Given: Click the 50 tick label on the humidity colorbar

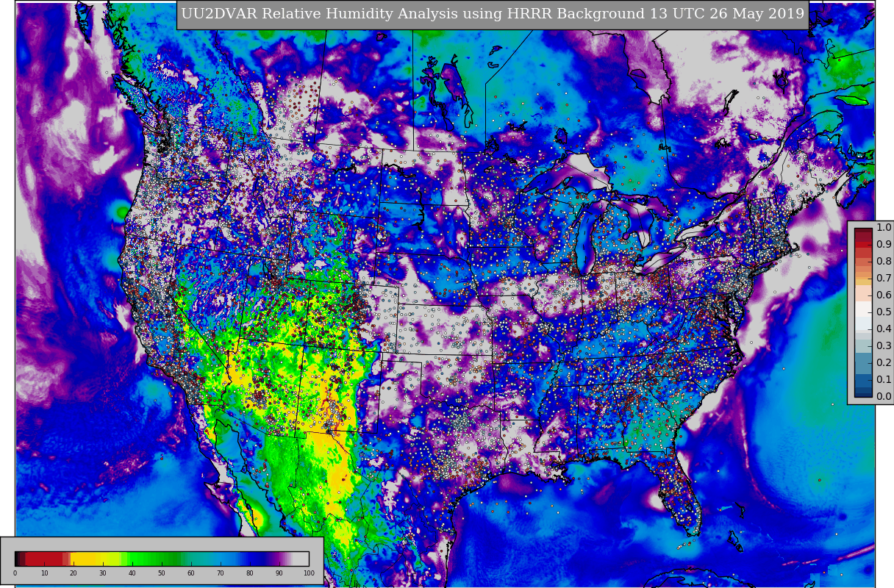Looking at the screenshot, I should [162, 573].
